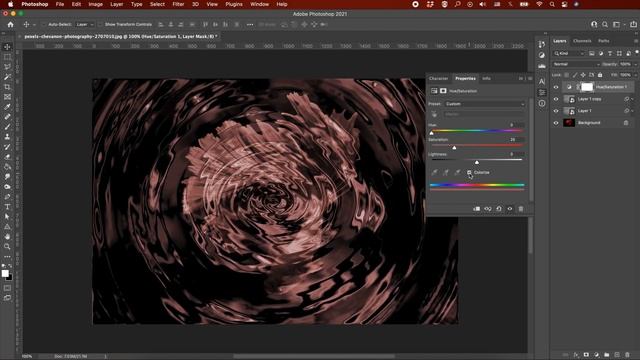
Task: Open the Filter menu
Action: [178, 4]
